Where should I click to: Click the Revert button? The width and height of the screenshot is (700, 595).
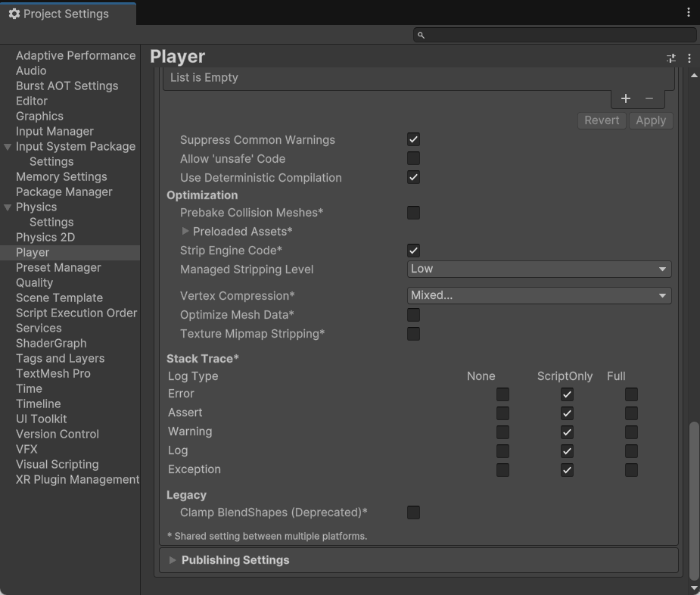[602, 120]
